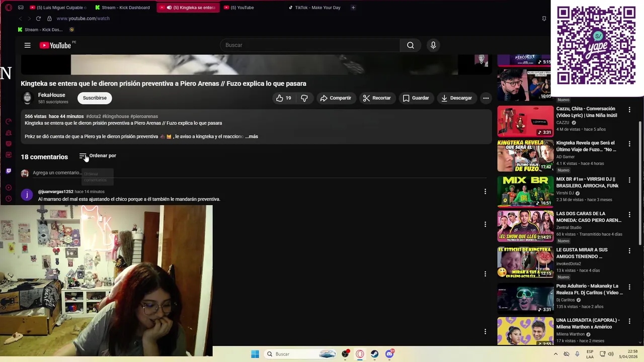Open MIX BR #1 video thumbnail
644x362 pixels.
pos(525,191)
